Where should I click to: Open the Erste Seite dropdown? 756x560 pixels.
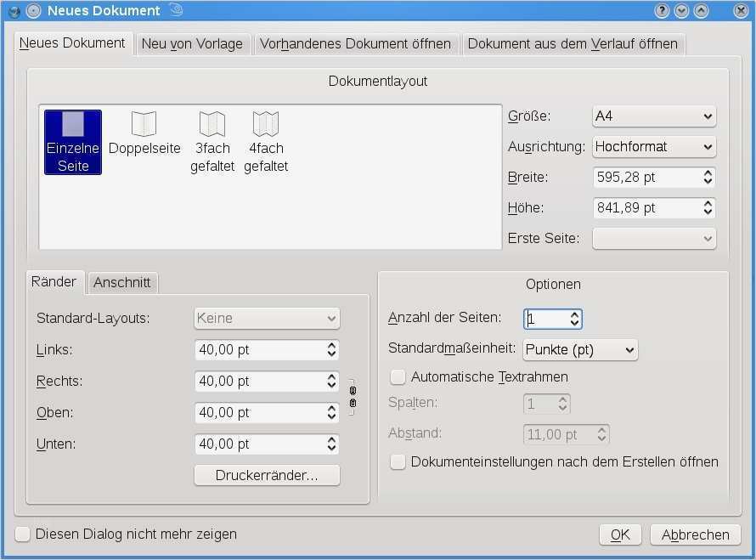pos(654,238)
